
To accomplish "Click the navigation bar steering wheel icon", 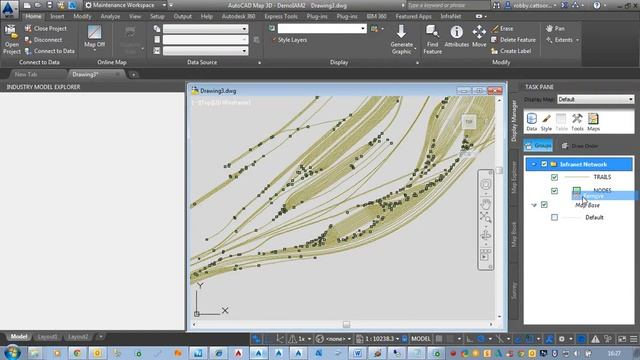I will [485, 184].
